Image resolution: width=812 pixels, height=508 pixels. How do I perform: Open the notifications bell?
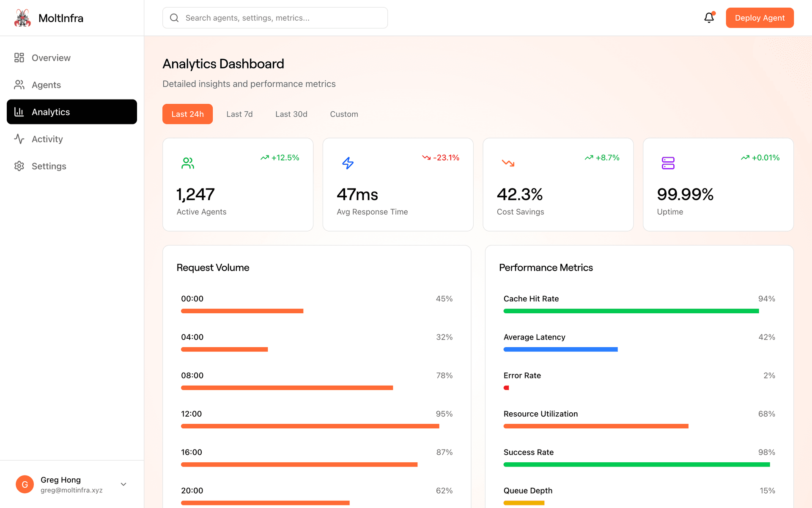click(x=709, y=18)
